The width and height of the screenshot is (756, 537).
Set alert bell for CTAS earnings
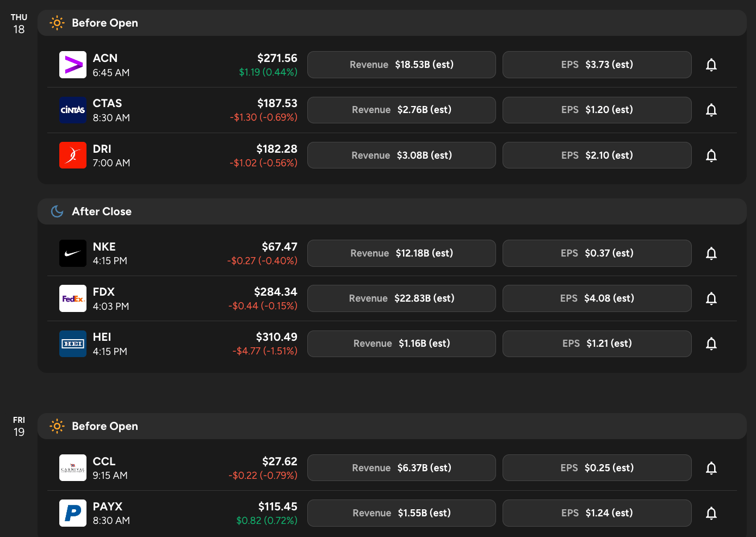[711, 110]
